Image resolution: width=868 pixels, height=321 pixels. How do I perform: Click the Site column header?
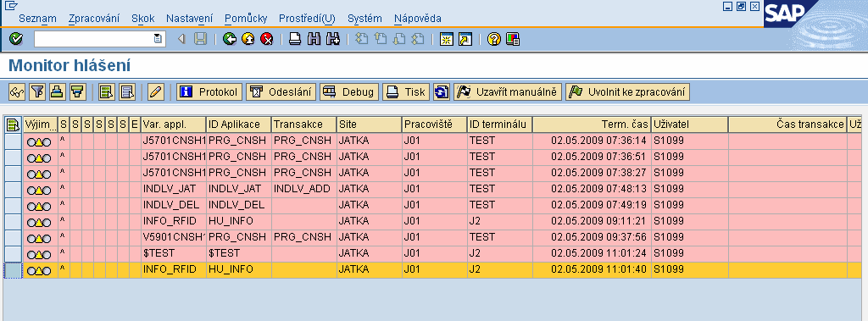(370, 125)
